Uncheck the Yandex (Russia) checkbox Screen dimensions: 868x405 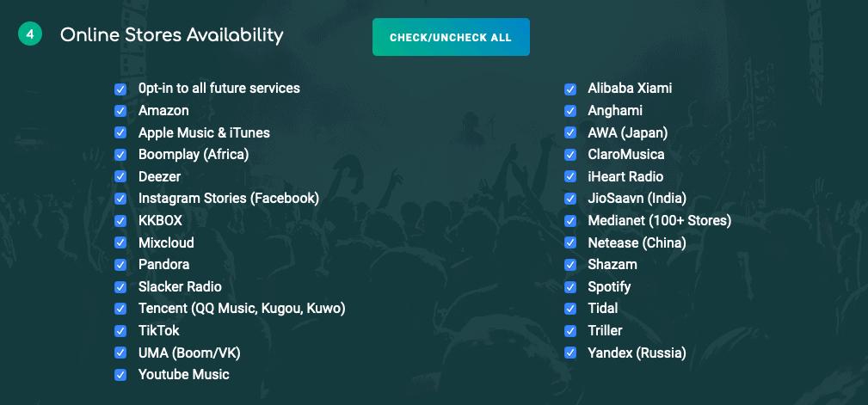570,353
